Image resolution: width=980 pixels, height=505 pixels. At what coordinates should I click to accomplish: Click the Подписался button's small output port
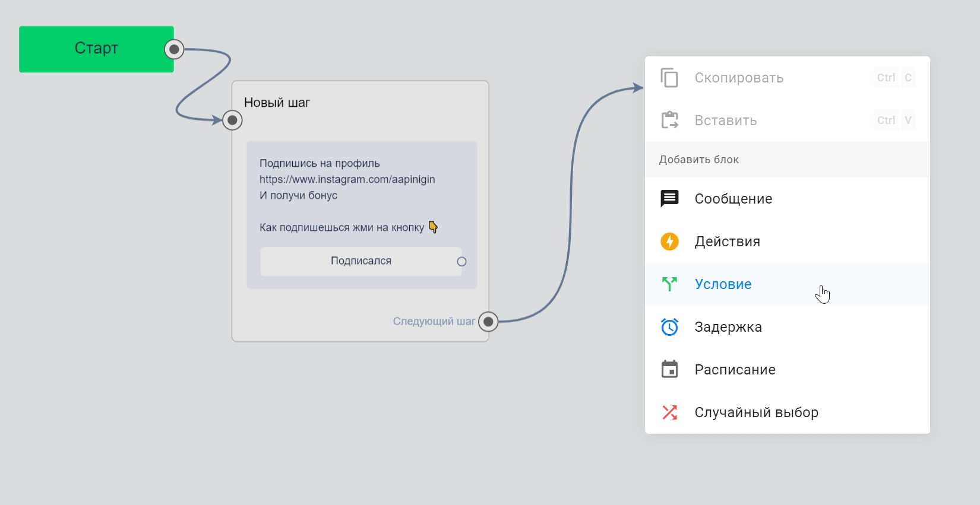(x=461, y=262)
